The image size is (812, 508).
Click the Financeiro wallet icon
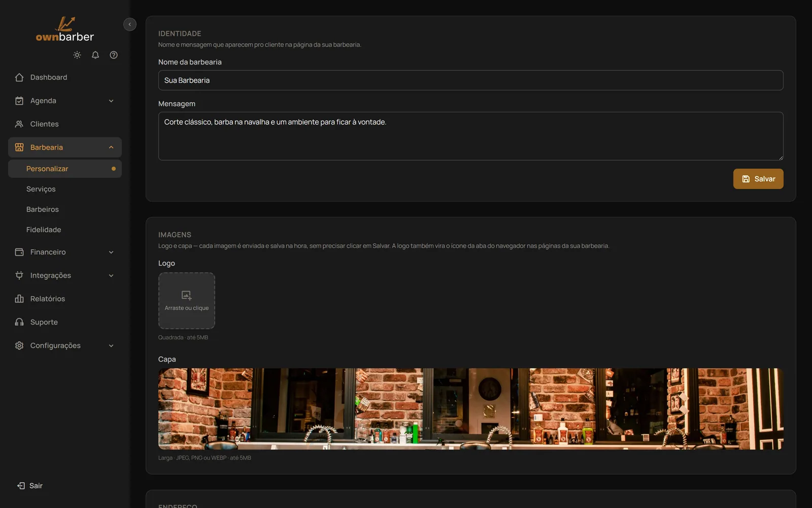point(19,252)
